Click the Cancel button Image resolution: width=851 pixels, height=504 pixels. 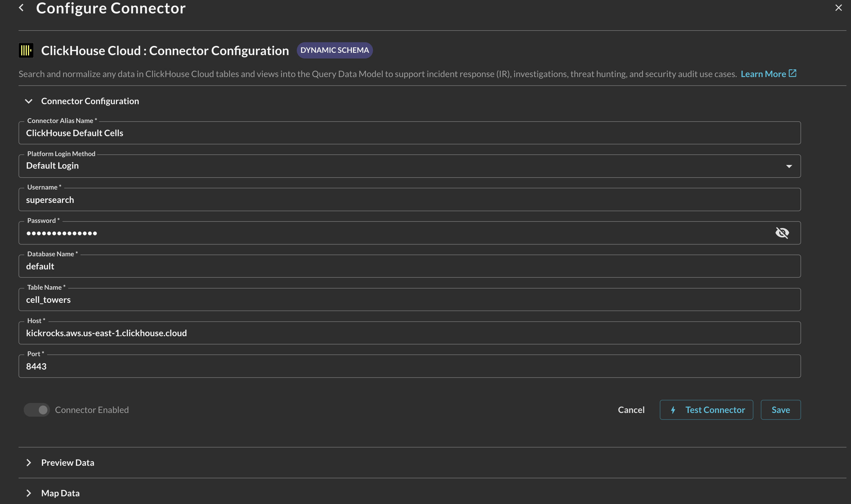click(631, 410)
